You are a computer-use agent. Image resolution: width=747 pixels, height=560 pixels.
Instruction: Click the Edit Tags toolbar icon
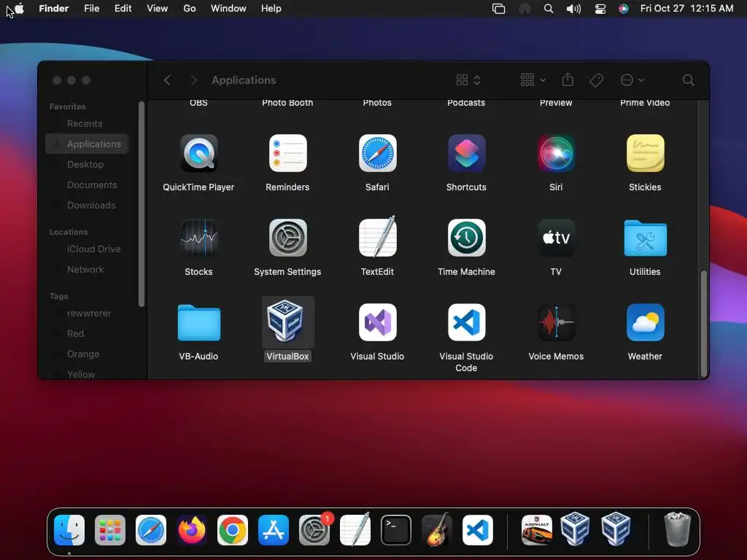pyautogui.click(x=596, y=80)
